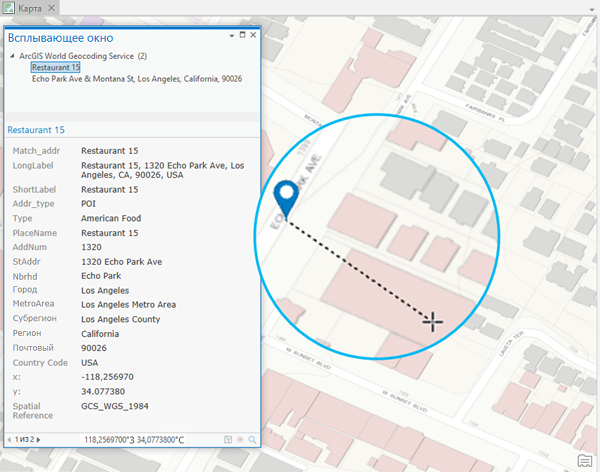Switch to the Карта map tab
This screenshot has width=600, height=472.
tap(29, 8)
